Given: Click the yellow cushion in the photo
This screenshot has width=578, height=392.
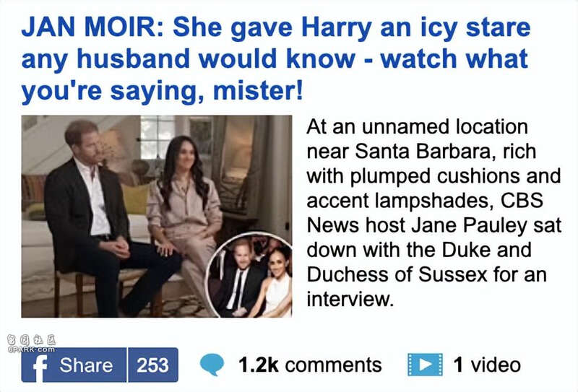Looking at the screenshot, I should coord(136,199).
